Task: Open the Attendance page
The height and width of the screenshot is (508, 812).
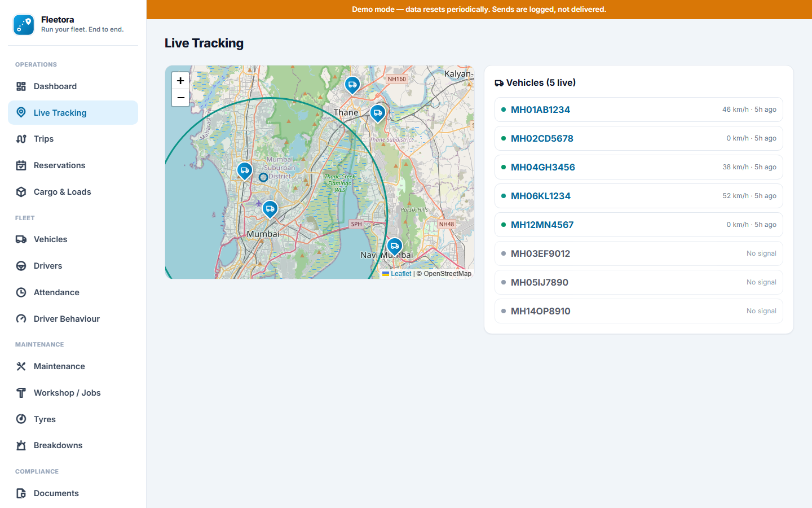Action: tap(73, 292)
